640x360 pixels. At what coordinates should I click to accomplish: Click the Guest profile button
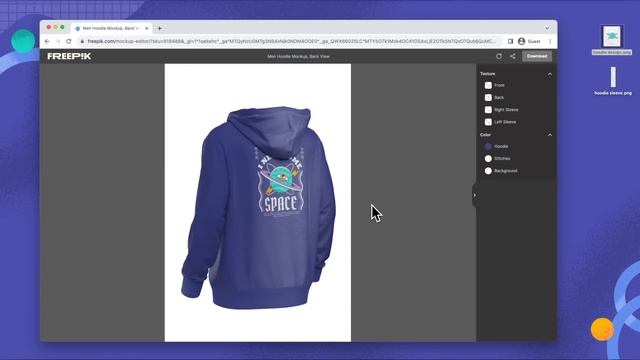pos(529,41)
